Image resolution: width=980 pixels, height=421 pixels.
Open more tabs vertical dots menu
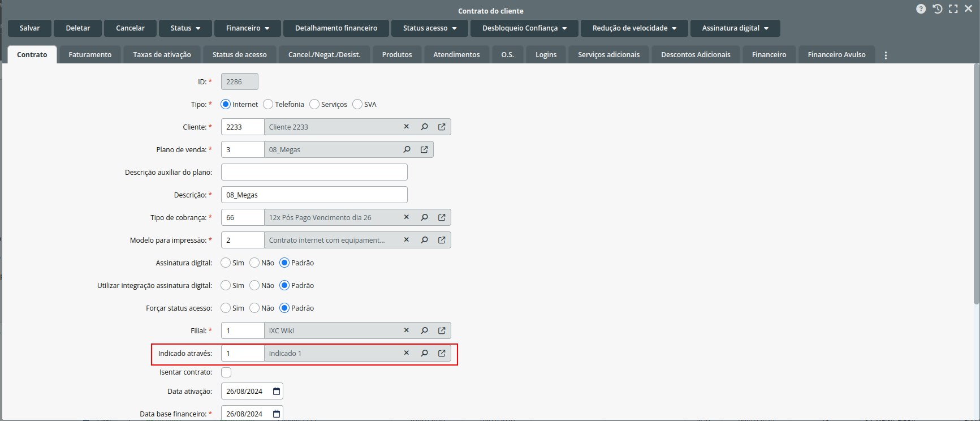(x=886, y=55)
